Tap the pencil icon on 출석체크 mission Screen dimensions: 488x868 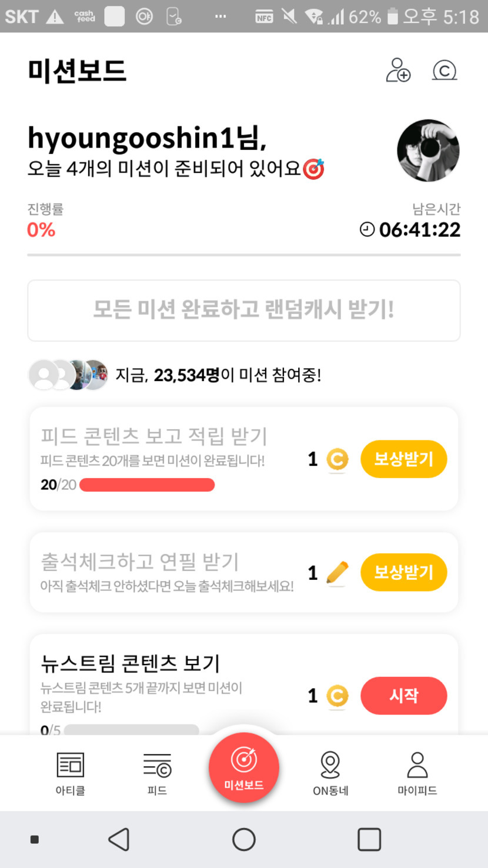point(337,573)
